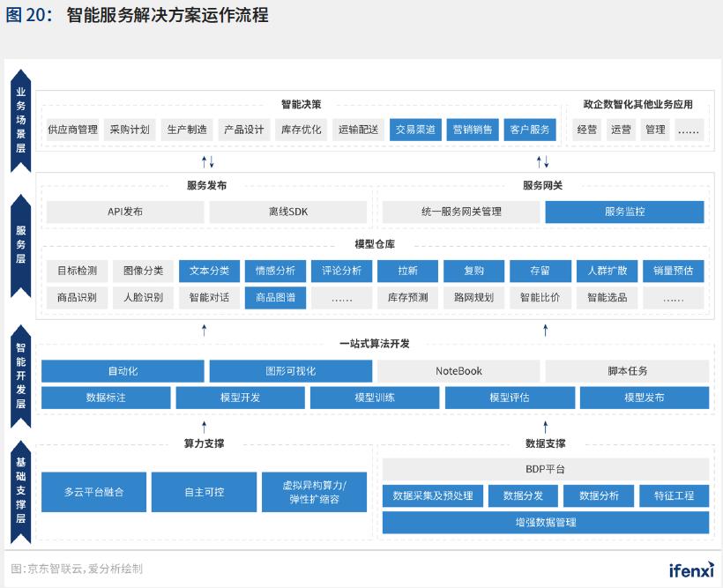Click the 模型训练 step
Viewport: 723px width, 588px height.
pyautogui.click(x=375, y=398)
